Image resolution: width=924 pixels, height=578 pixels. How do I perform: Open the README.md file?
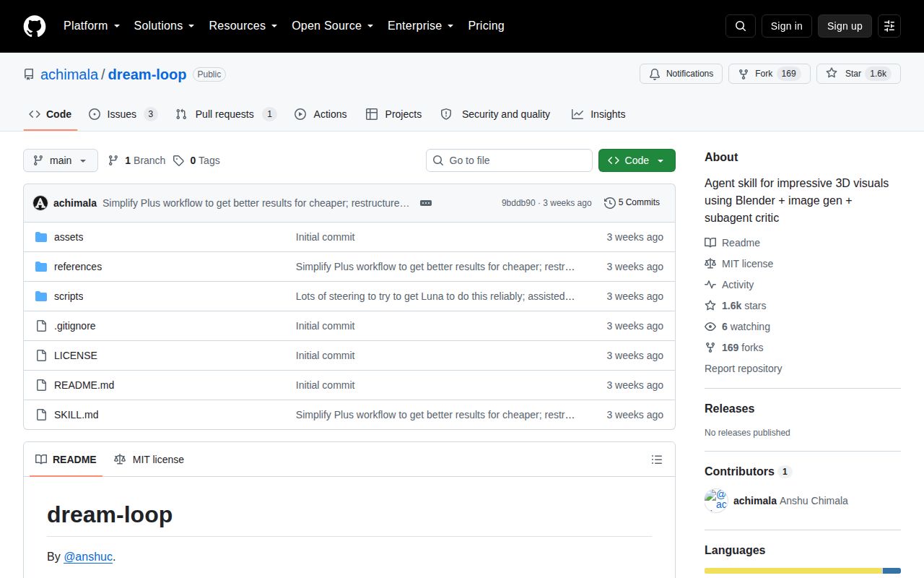pos(84,385)
